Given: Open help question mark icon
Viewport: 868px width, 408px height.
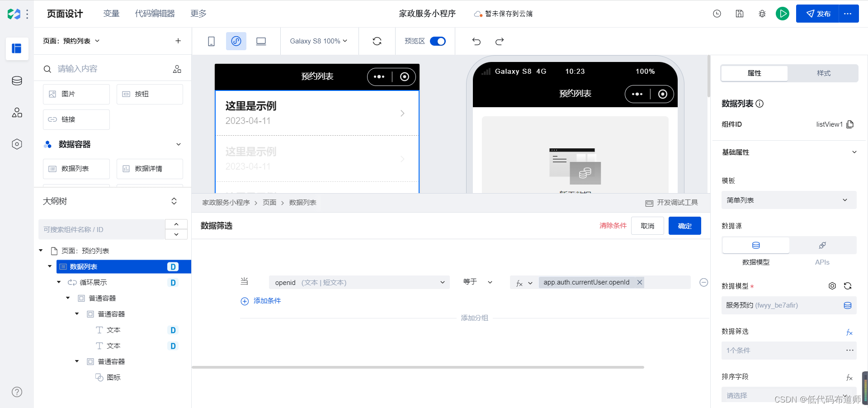Looking at the screenshot, I should (17, 392).
